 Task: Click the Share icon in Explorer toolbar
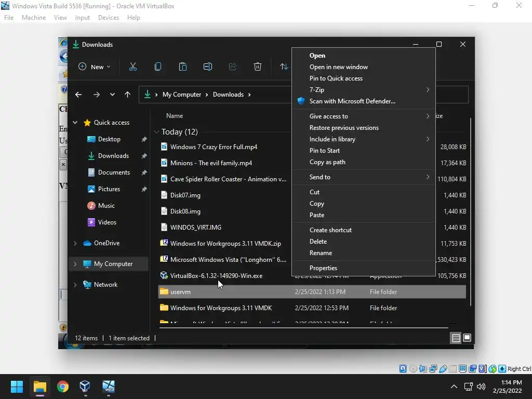pos(232,67)
